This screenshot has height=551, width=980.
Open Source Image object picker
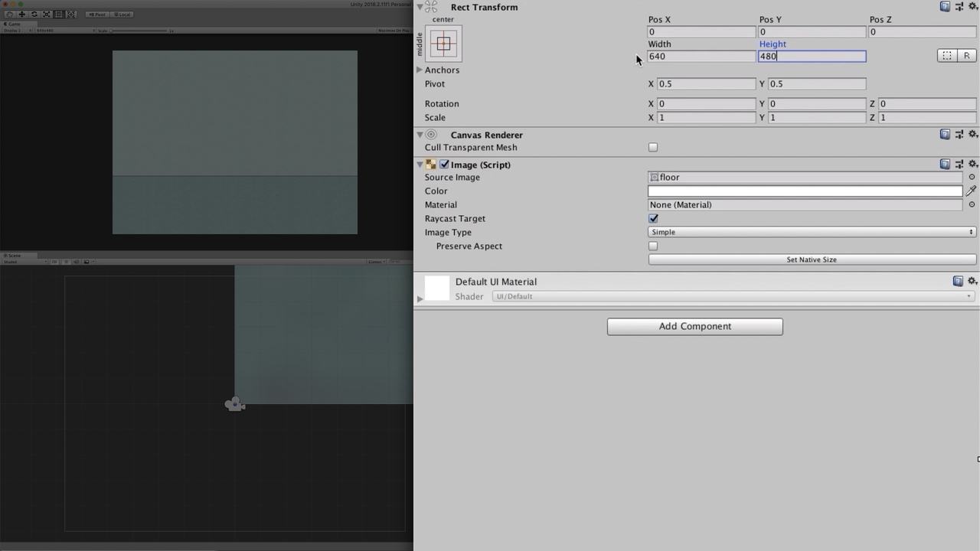pyautogui.click(x=972, y=178)
